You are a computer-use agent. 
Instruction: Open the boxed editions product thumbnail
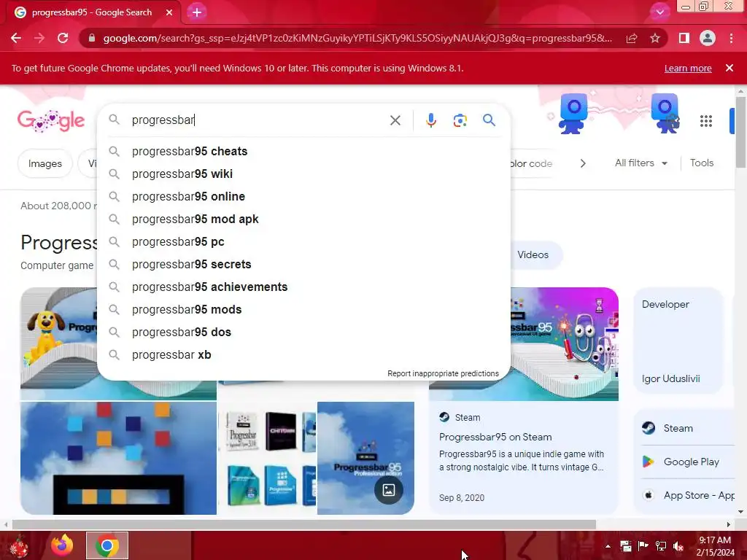click(x=267, y=458)
